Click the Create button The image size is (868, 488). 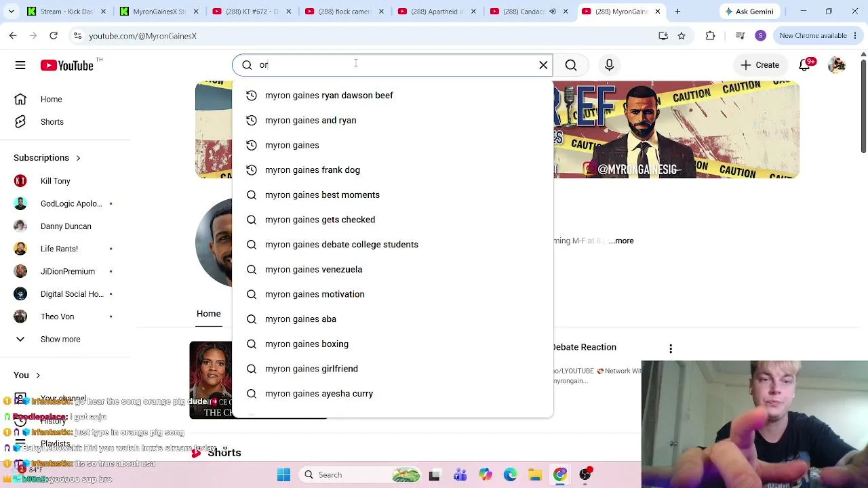coord(759,65)
